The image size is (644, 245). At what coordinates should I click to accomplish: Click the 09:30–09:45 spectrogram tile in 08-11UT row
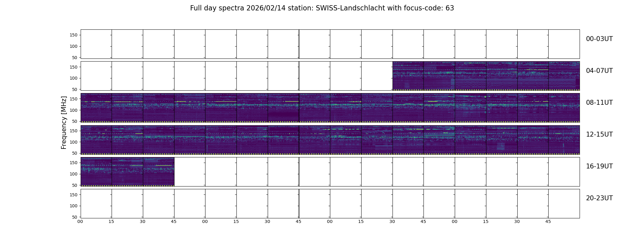point(283,108)
